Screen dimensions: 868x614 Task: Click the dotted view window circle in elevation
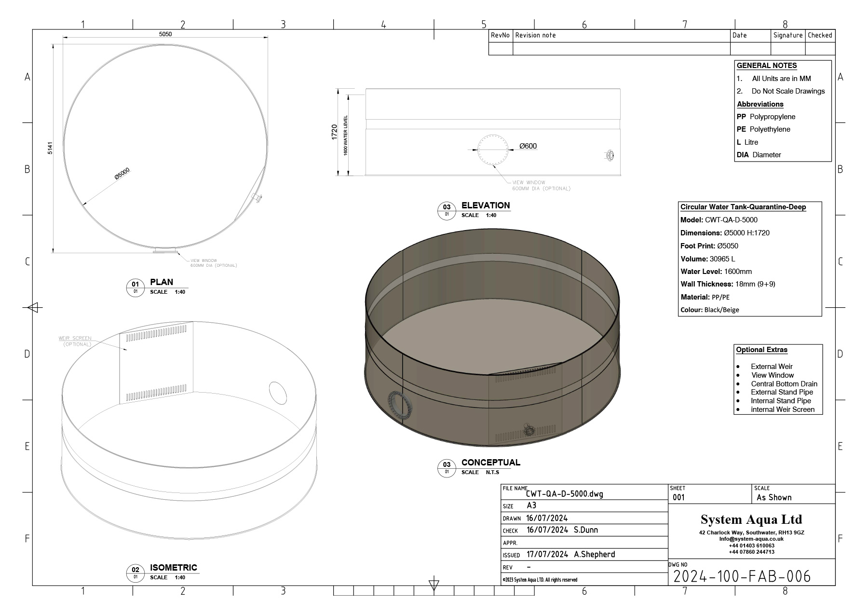tap(493, 150)
